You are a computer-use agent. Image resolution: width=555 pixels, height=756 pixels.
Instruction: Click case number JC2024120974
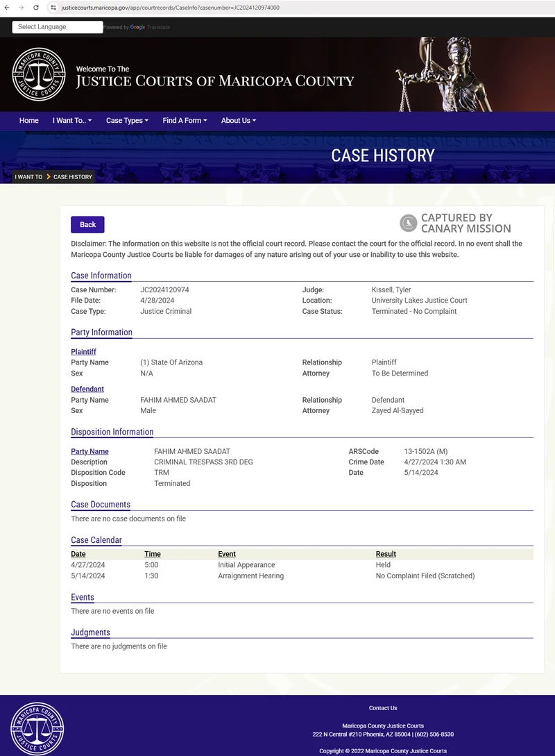[165, 289]
